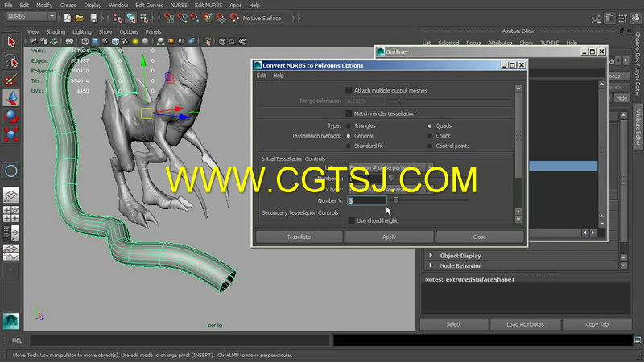644x362 pixels.
Task: Click the blue circle last-tool icon
Action: coord(11,171)
